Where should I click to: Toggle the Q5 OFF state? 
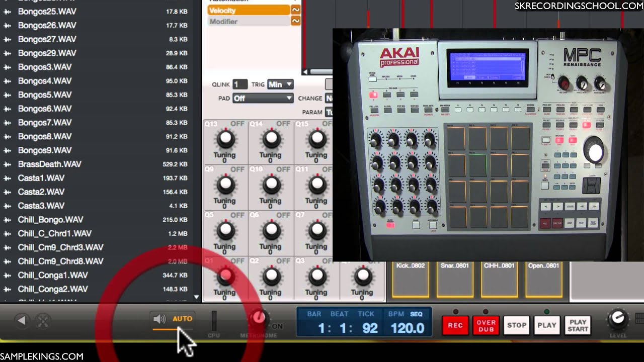[237, 215]
